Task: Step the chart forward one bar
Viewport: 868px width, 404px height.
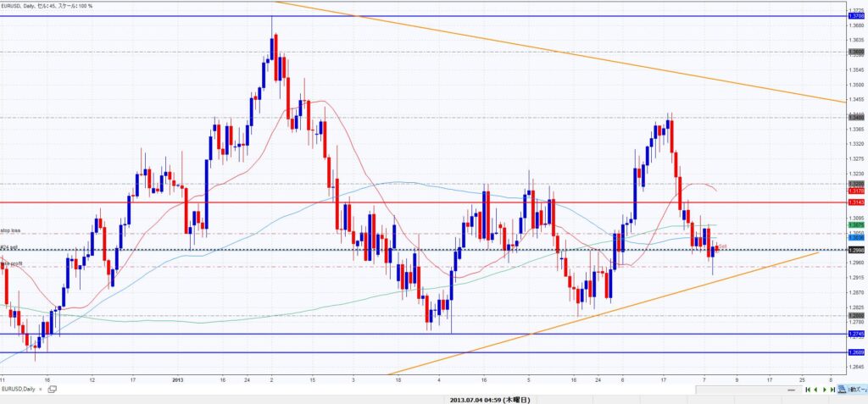Action: (x=823, y=389)
